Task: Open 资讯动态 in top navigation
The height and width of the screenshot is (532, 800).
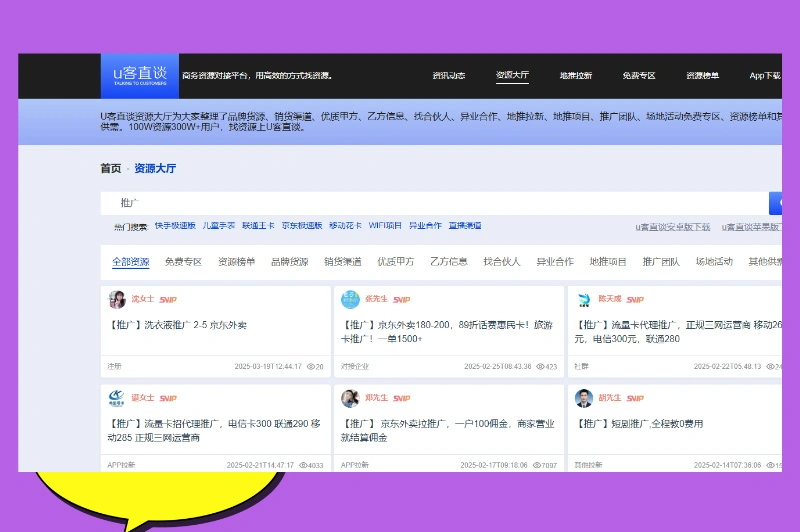Action: click(x=449, y=75)
